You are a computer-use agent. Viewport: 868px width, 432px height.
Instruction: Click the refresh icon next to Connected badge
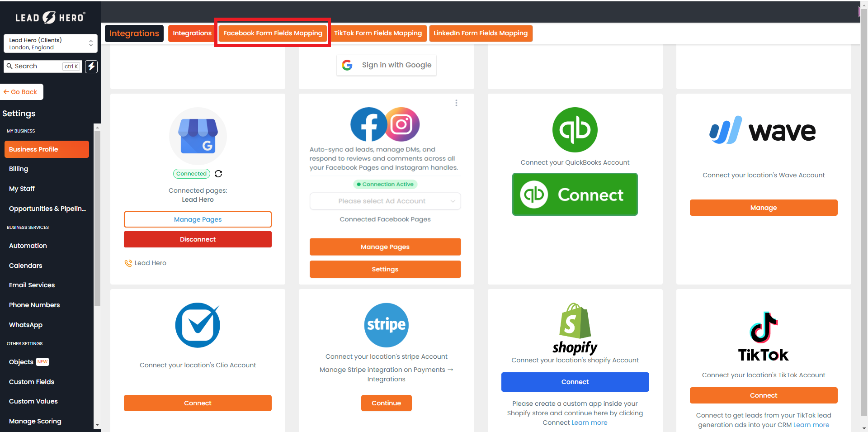(x=218, y=174)
